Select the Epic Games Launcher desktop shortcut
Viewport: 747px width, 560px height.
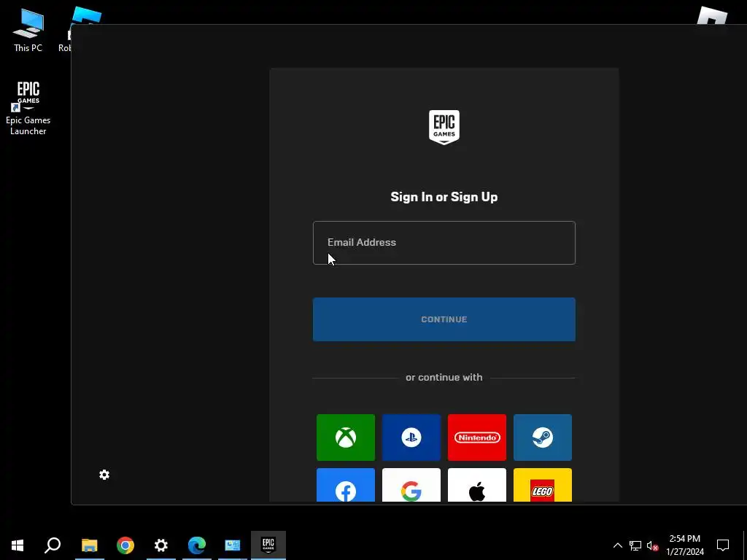28,108
